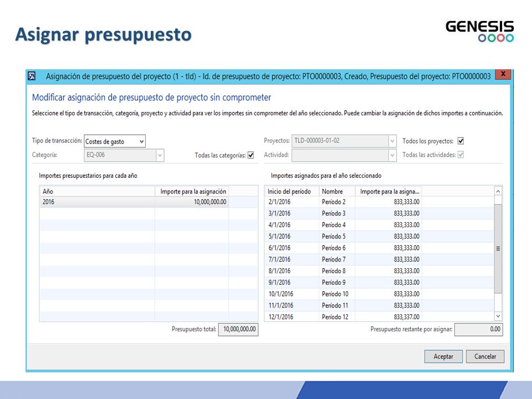Click the Aceptar button
This screenshot has height=399, width=532.
(x=443, y=356)
